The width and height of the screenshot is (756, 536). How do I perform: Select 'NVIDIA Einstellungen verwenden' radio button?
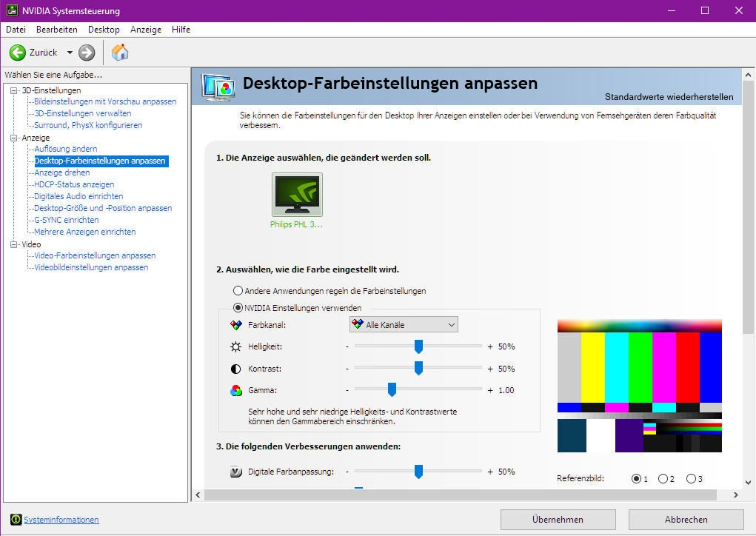click(238, 307)
